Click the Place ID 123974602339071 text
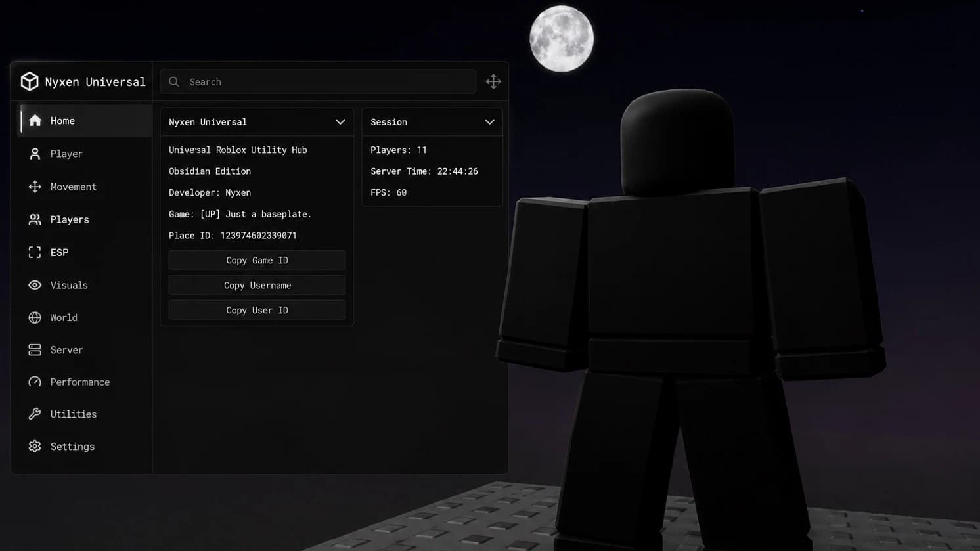 pyautogui.click(x=233, y=235)
